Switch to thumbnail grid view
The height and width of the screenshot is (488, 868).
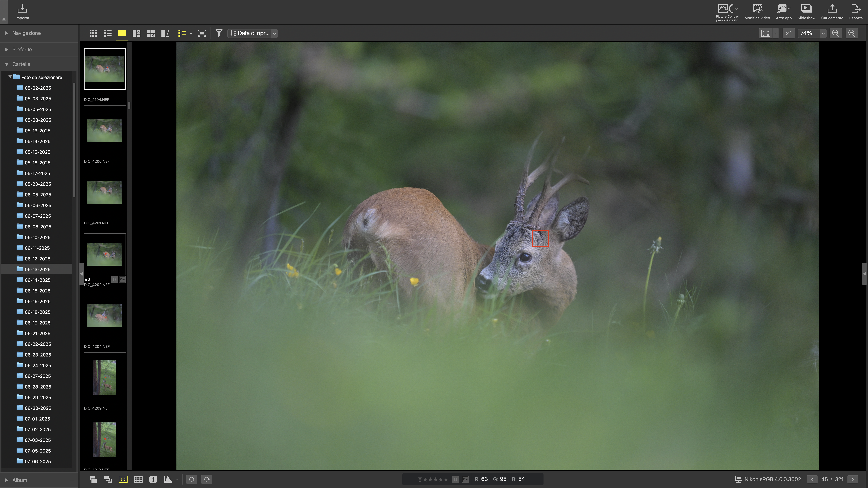click(93, 33)
